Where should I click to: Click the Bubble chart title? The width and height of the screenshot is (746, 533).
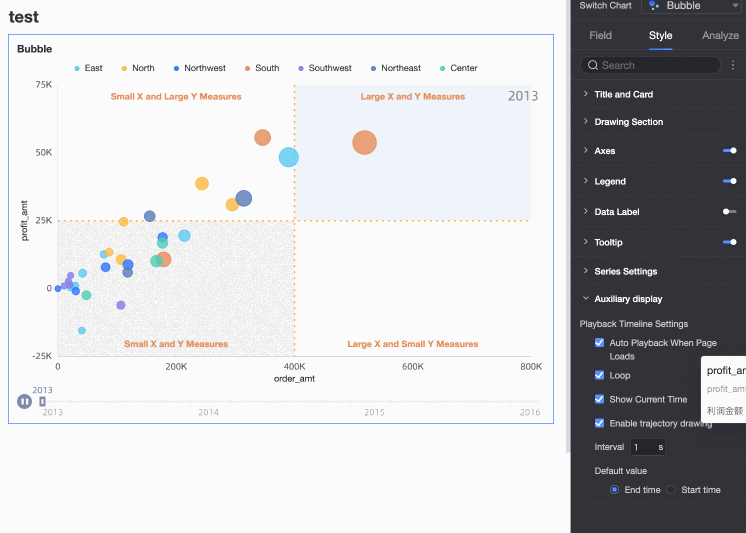tap(34, 49)
